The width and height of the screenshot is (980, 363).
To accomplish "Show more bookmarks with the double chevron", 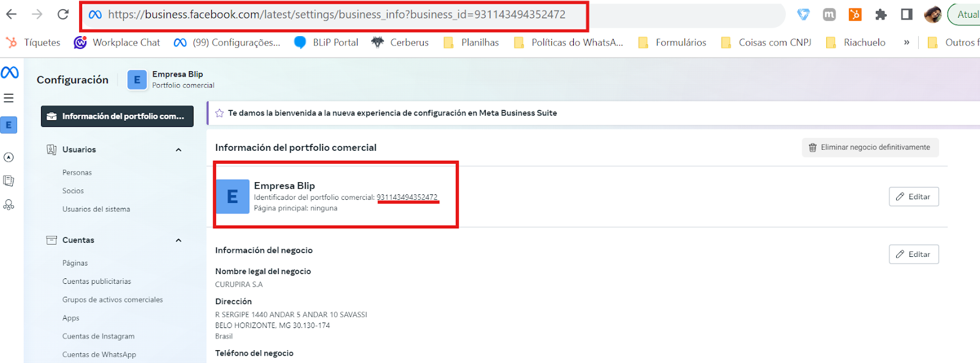I will click(907, 42).
